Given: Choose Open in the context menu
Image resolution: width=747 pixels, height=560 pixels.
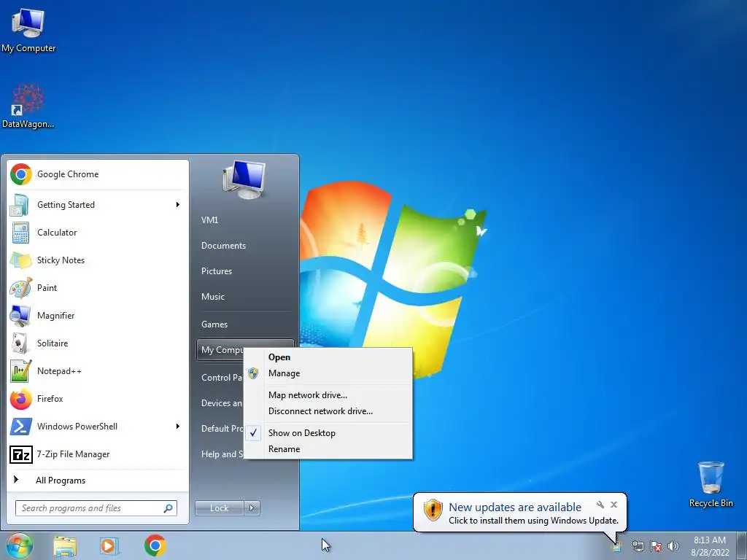Looking at the screenshot, I should 328,357.
